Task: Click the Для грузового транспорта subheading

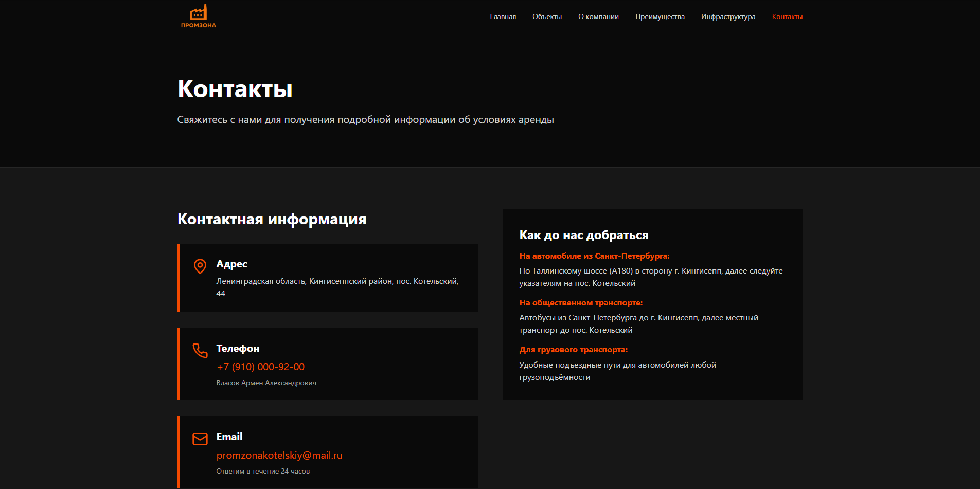Action: (x=573, y=350)
